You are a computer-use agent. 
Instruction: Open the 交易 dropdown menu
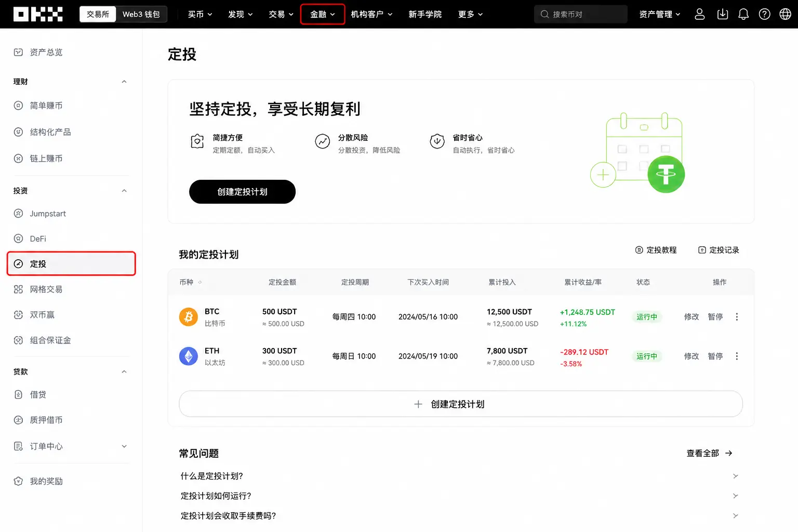coord(281,14)
